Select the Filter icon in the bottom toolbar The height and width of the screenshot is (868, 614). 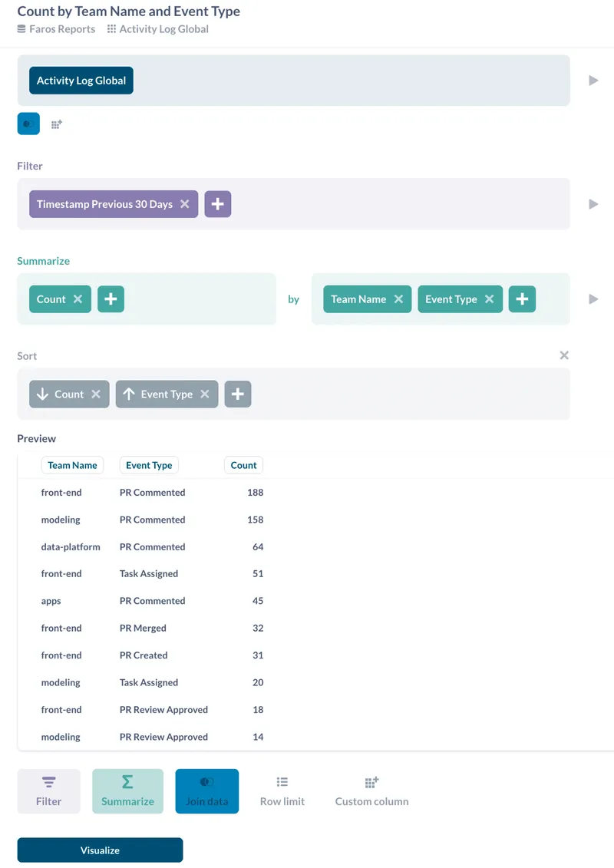tap(48, 790)
